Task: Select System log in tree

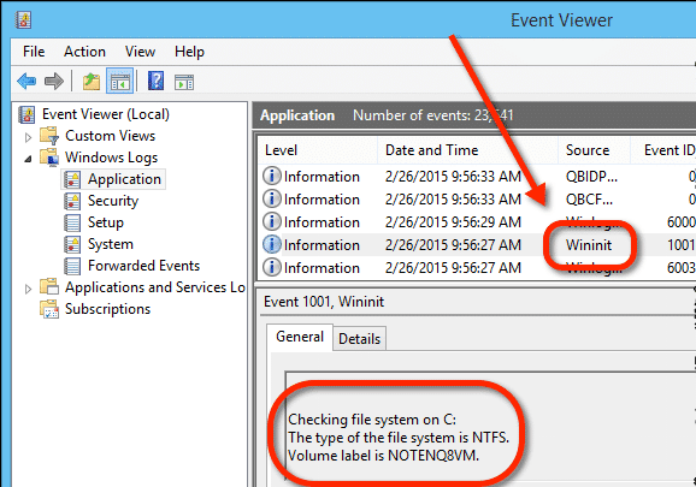Action: tap(110, 244)
